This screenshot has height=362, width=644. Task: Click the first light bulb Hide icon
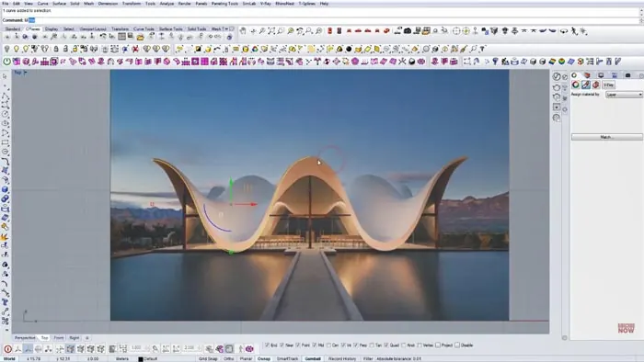tap(7, 50)
